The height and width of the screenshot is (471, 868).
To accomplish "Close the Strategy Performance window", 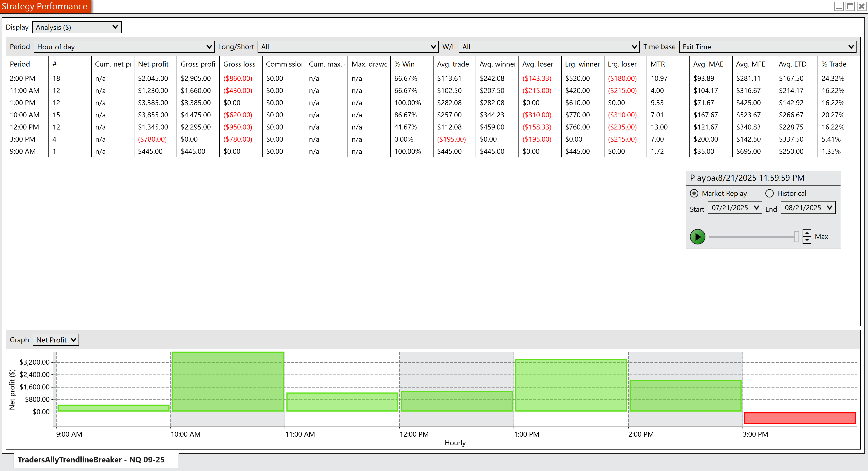I will tap(862, 6).
